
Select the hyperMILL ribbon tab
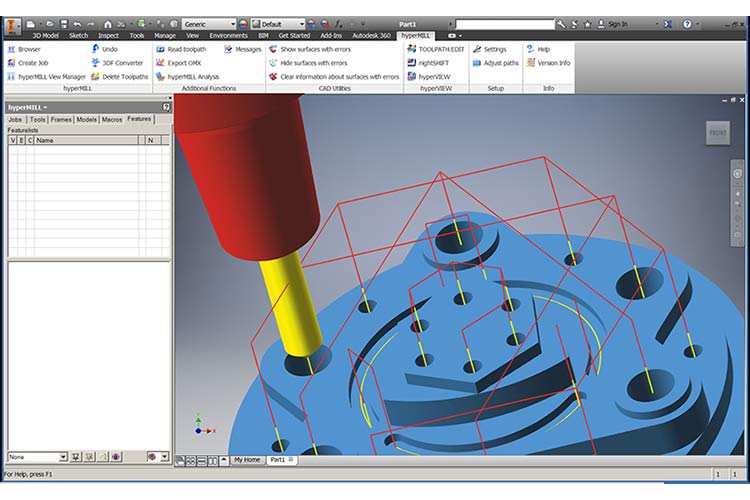(416, 35)
